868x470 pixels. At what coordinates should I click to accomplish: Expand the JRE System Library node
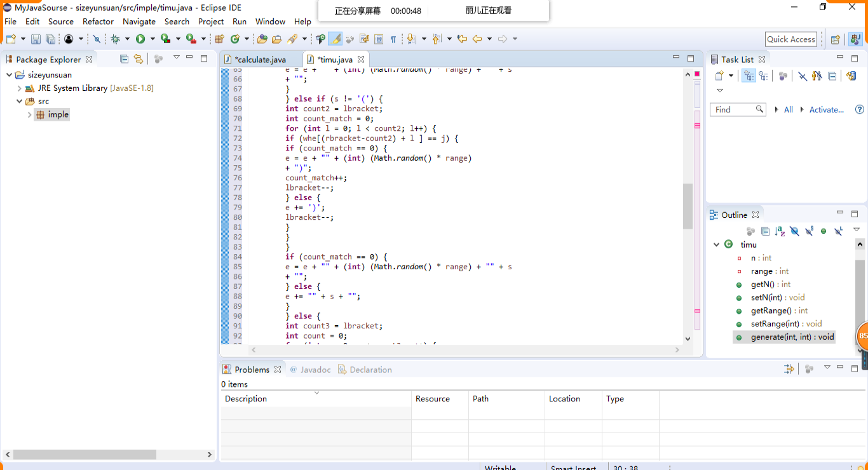20,88
